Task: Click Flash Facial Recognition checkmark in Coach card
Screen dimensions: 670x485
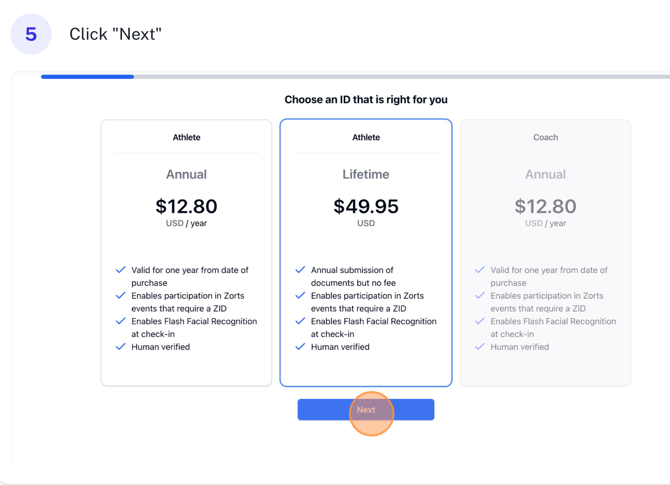Action: click(480, 321)
